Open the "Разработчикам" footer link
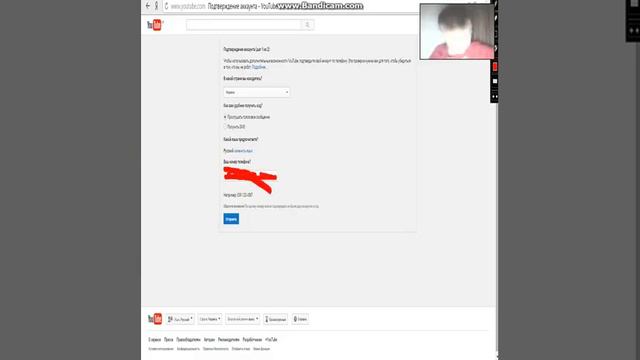This screenshot has width=640, height=360. tap(252, 340)
